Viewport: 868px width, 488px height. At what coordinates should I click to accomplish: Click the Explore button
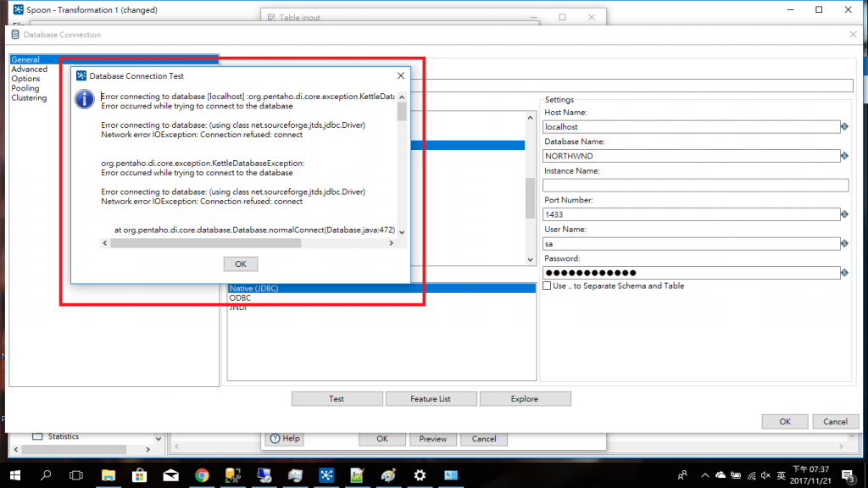525,398
